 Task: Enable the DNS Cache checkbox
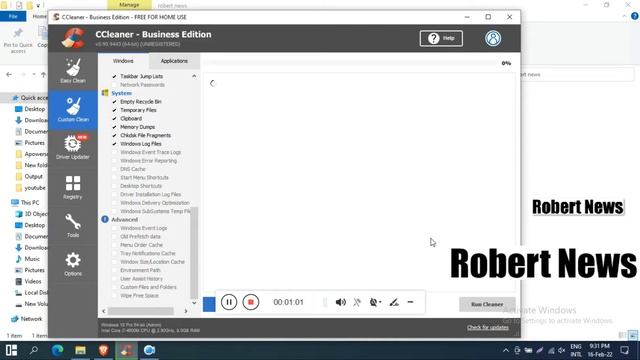(114, 169)
